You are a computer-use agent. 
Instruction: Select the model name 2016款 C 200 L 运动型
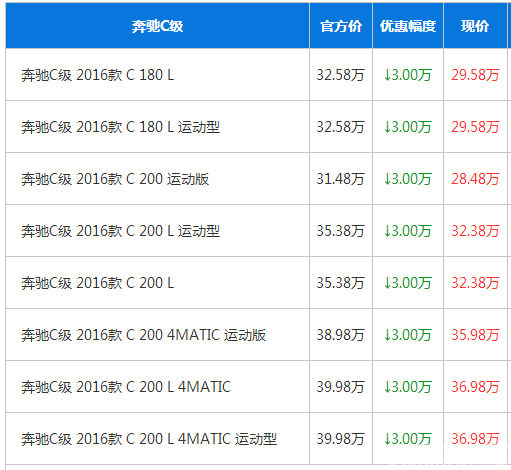pos(148,231)
